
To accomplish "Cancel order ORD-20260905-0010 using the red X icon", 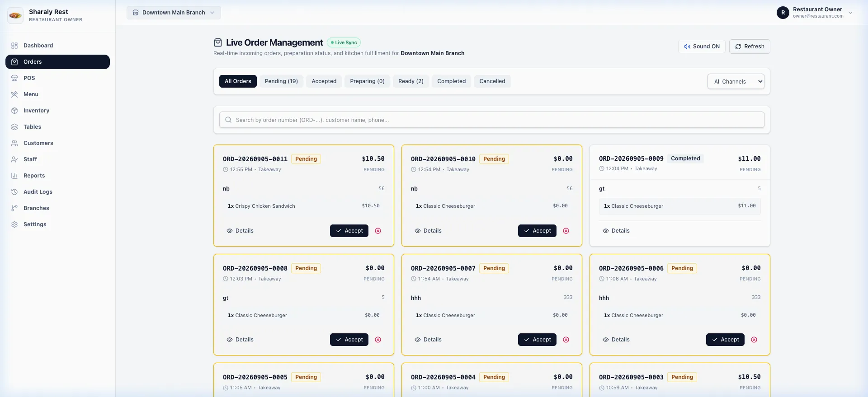I will point(566,231).
